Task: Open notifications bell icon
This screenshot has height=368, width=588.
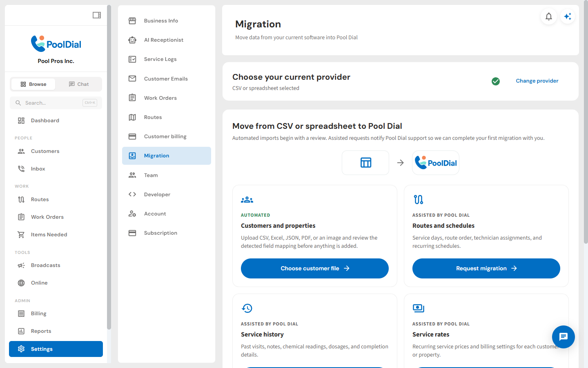Action: click(x=549, y=16)
